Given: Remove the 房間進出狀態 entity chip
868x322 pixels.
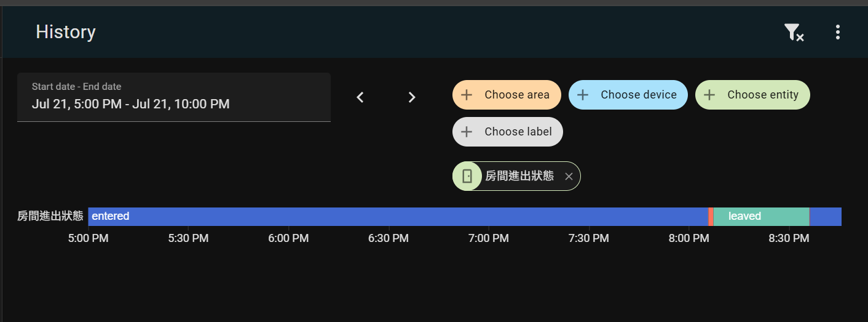Looking at the screenshot, I should [x=569, y=177].
